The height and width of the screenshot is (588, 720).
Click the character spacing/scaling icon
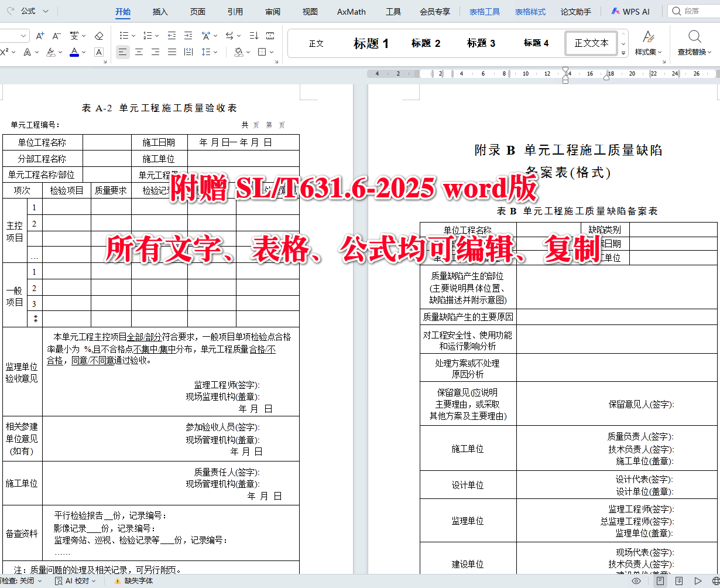click(x=206, y=36)
